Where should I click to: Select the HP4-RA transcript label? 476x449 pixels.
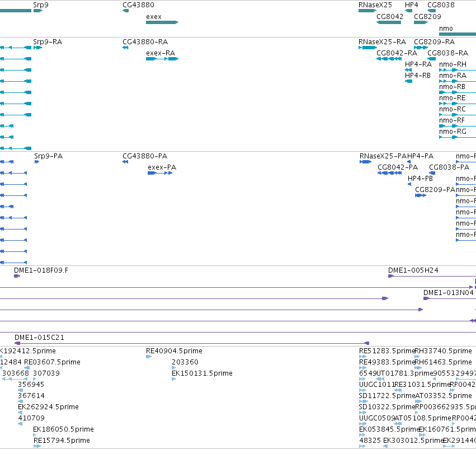pos(418,64)
